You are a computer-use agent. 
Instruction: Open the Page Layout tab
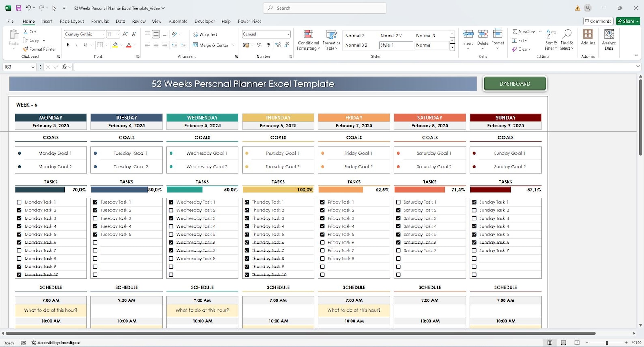tap(72, 22)
